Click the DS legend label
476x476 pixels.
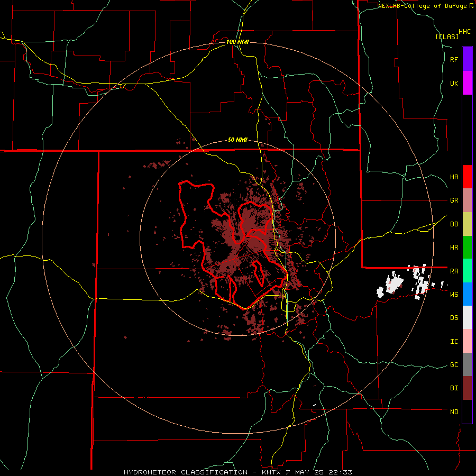click(x=454, y=318)
